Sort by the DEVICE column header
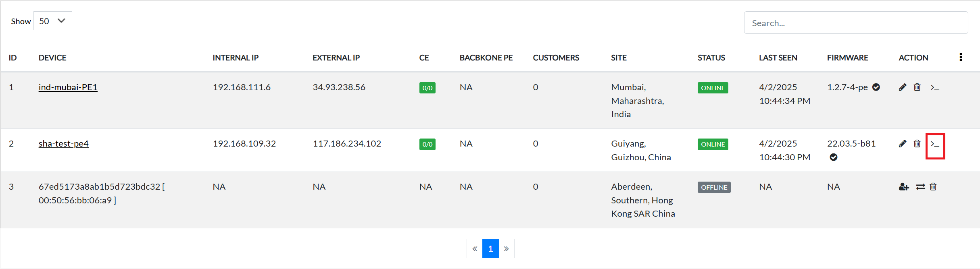This screenshot has height=269, width=980. pyautogui.click(x=52, y=58)
